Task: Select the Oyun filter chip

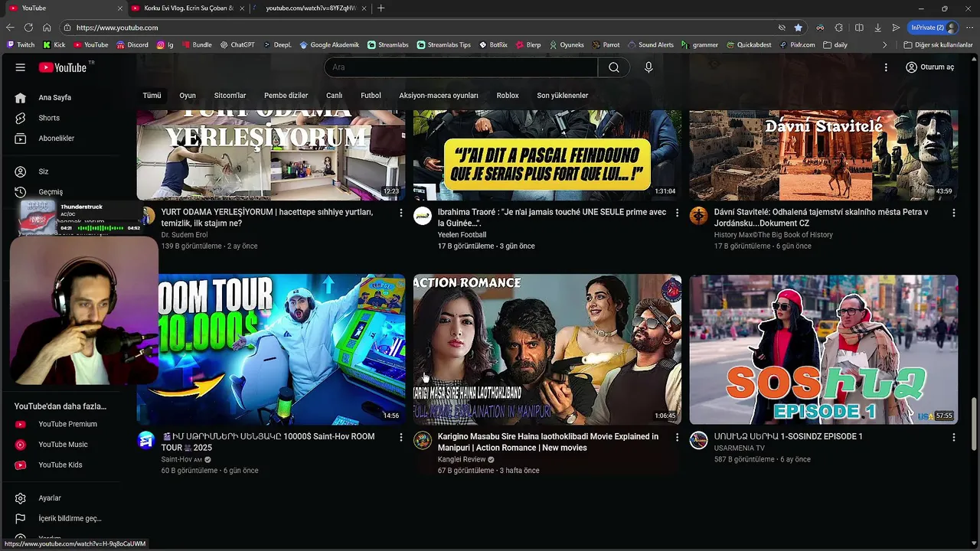Action: tap(188, 96)
